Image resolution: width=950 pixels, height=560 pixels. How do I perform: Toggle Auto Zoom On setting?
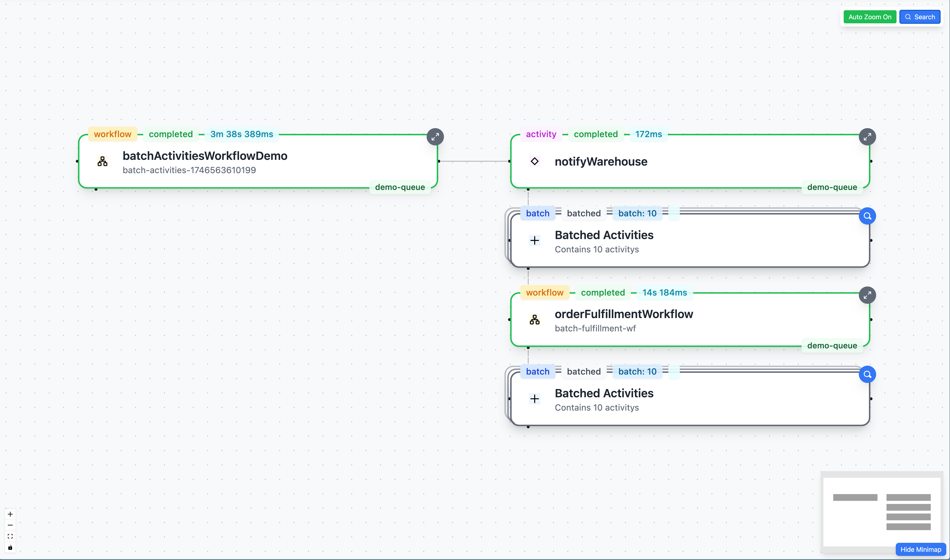[870, 17]
